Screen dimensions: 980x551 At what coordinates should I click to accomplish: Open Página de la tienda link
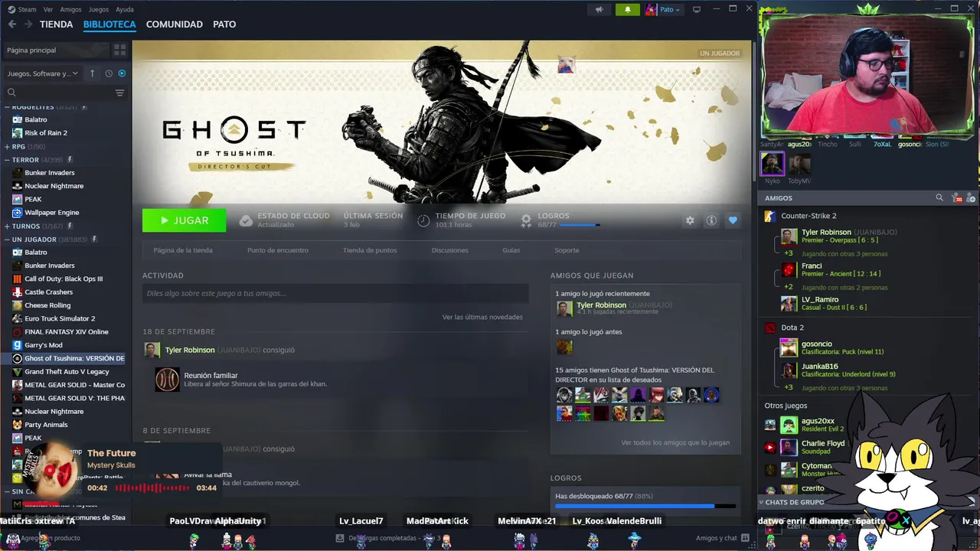183,250
